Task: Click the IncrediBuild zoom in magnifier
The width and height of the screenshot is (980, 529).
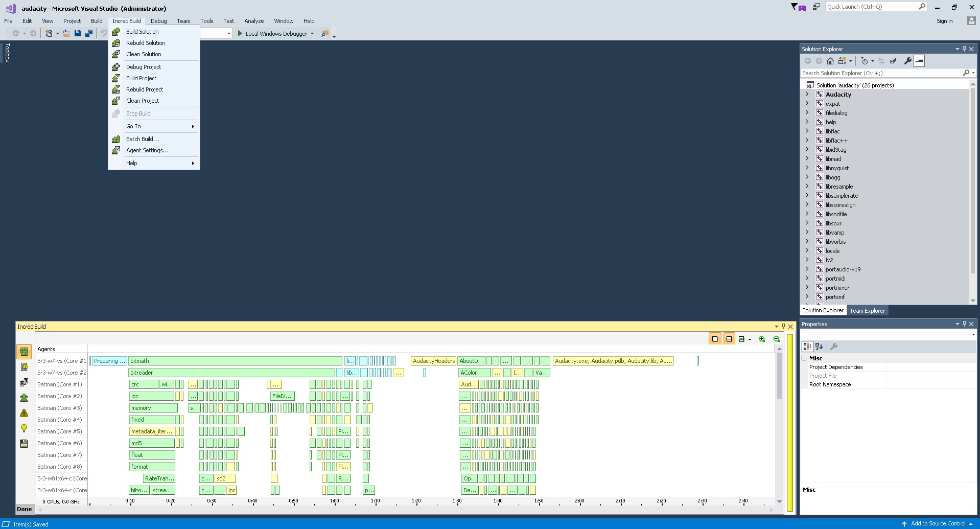Action: click(x=762, y=339)
